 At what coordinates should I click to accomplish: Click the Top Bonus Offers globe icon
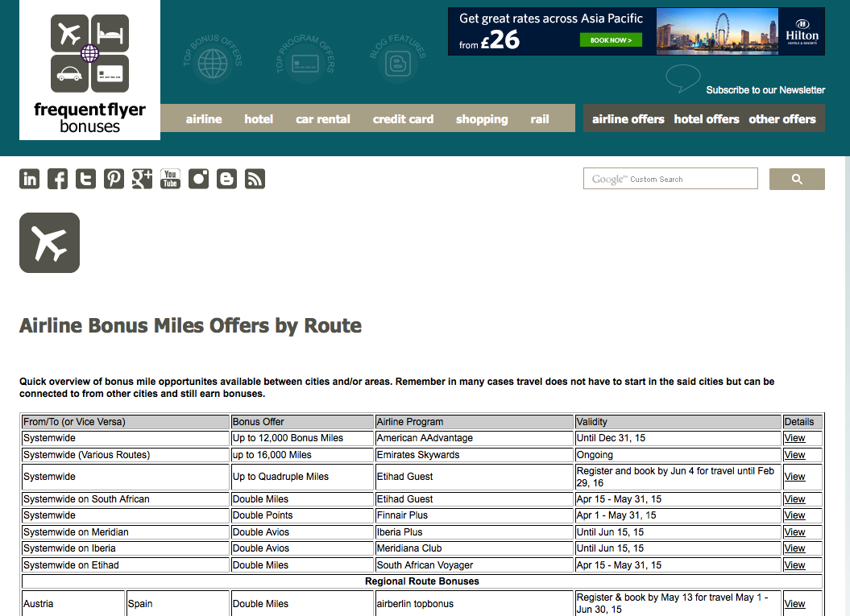click(x=213, y=59)
